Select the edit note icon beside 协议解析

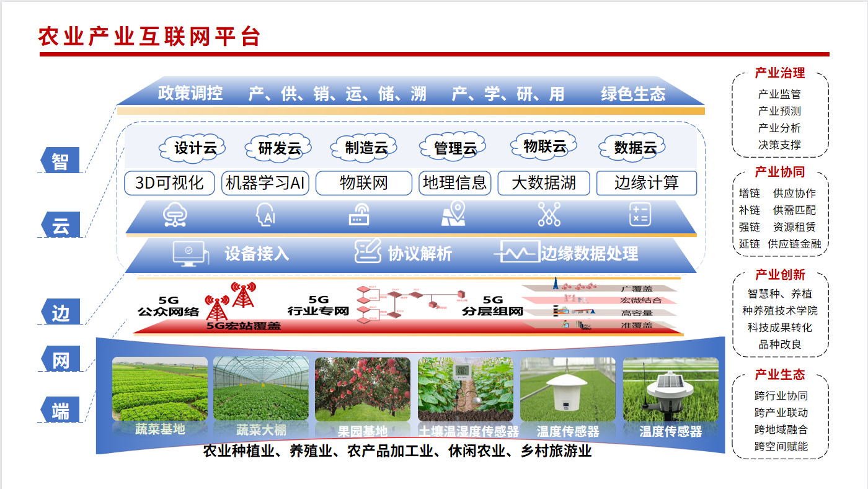tap(368, 252)
